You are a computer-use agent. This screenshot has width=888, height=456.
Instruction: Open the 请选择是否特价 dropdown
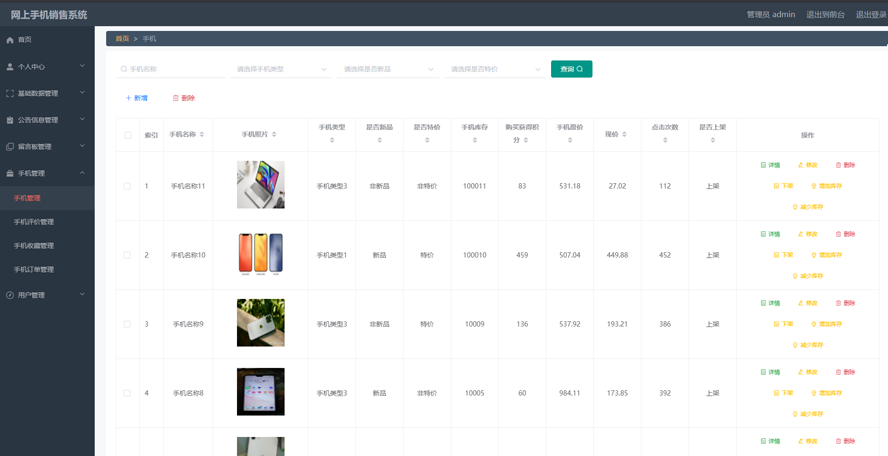click(495, 69)
